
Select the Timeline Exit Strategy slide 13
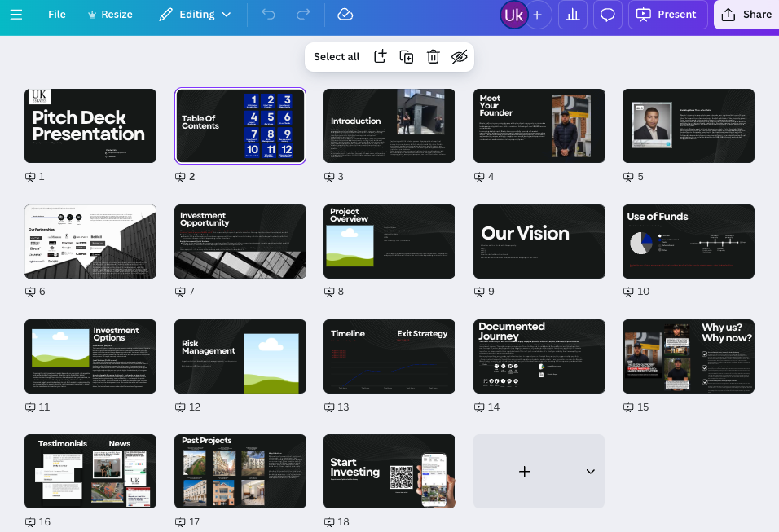click(x=389, y=356)
